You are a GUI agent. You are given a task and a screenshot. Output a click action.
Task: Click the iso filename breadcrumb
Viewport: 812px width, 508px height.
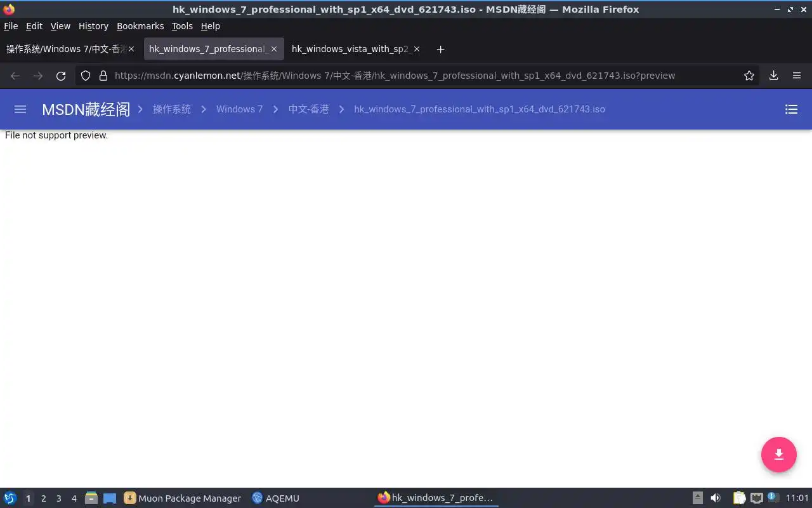click(x=480, y=109)
